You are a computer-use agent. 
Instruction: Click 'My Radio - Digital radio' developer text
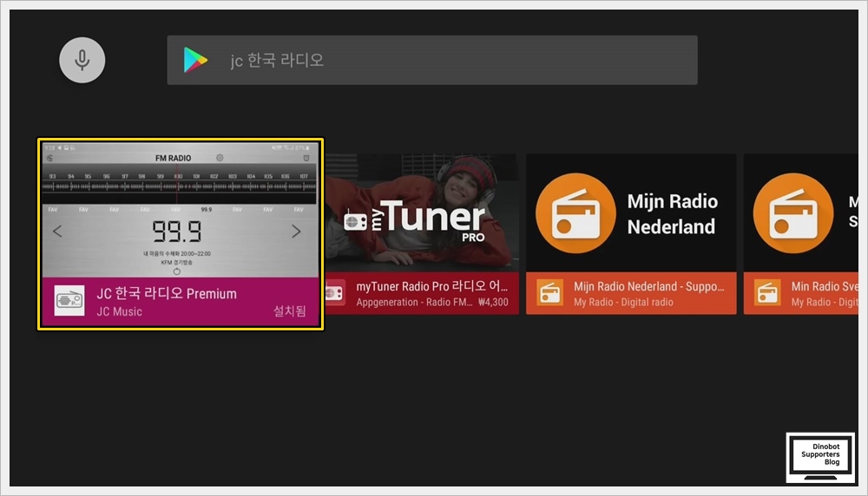tap(623, 303)
